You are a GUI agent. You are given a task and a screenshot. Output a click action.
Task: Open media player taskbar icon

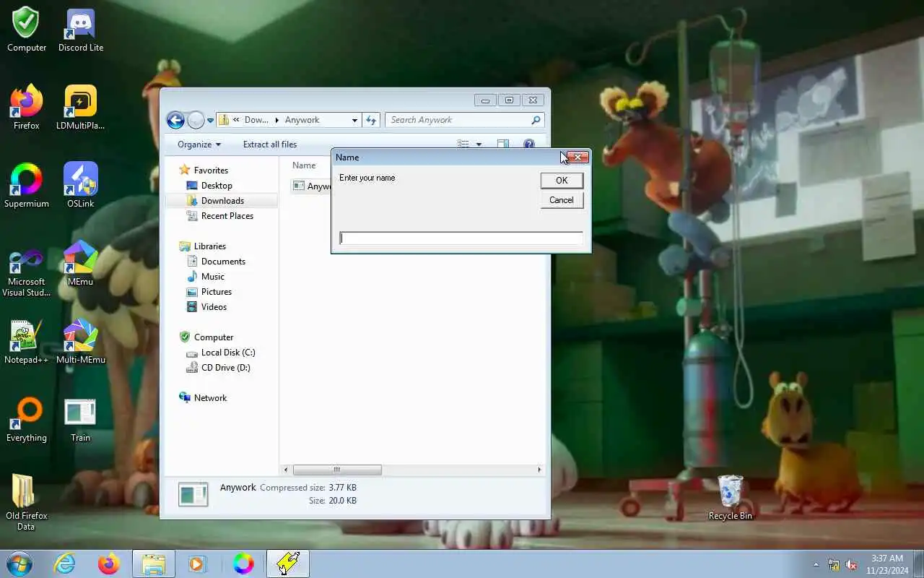coord(197,564)
